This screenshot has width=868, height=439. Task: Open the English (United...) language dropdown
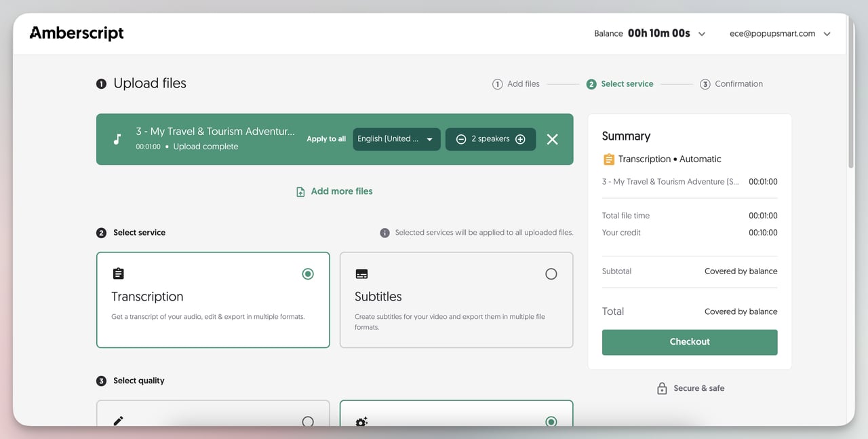(396, 139)
